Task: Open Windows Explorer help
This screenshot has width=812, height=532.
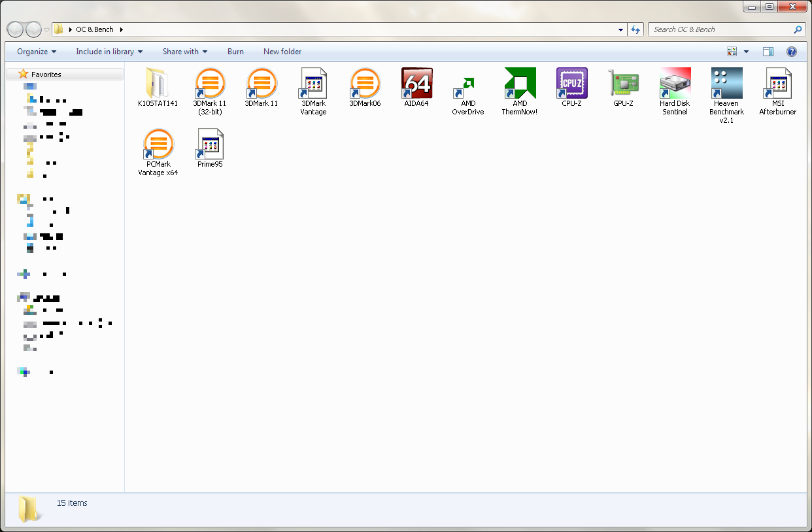Action: (791, 52)
